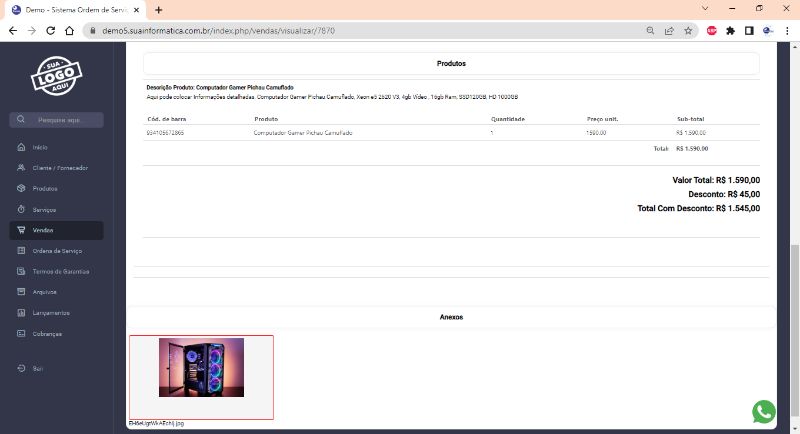Bookmark this page with the star icon
This screenshot has height=434, width=800.
(688, 30)
